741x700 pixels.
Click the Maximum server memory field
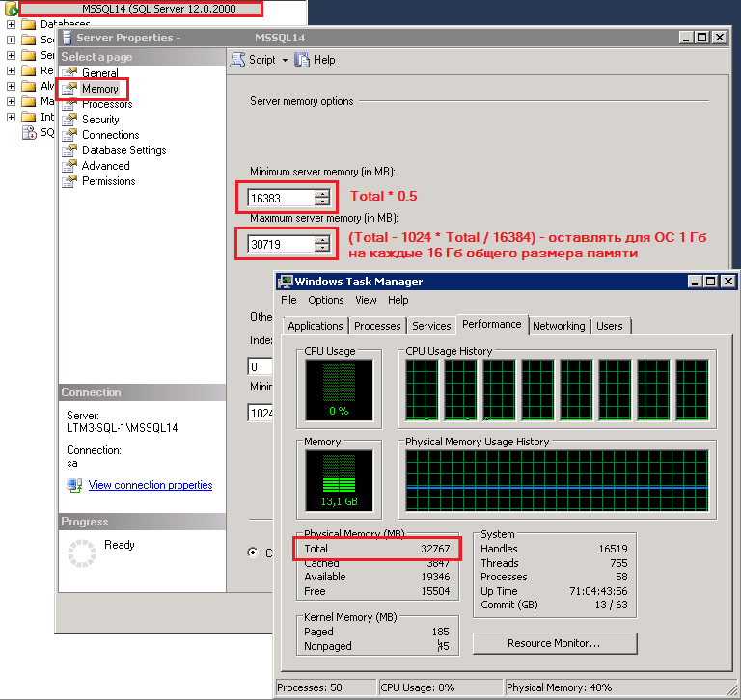click(x=281, y=244)
